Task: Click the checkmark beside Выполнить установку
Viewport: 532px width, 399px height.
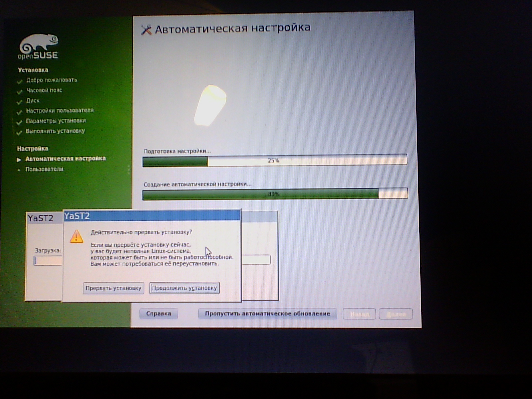Action: click(20, 132)
